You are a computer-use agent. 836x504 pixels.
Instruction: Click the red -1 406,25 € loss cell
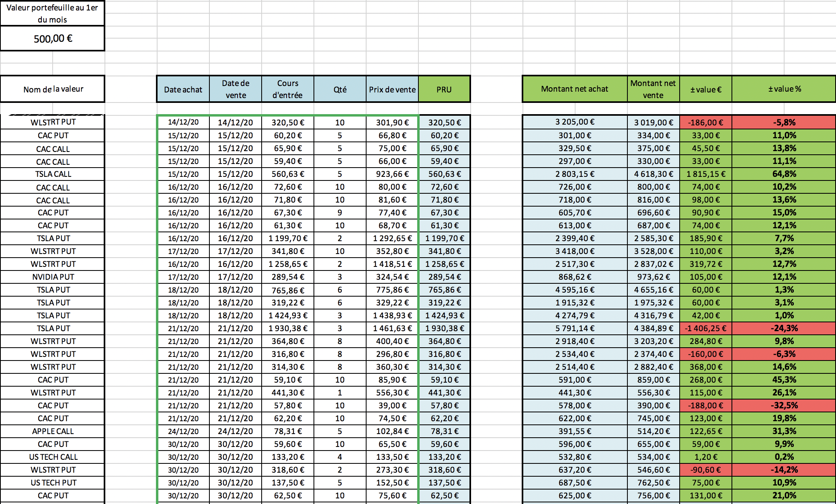(x=706, y=328)
